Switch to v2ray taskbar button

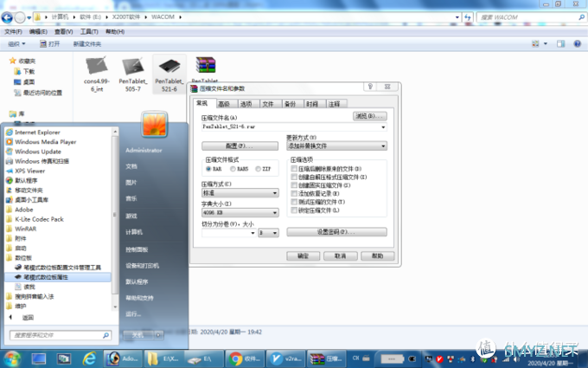pyautogui.click(x=285, y=359)
